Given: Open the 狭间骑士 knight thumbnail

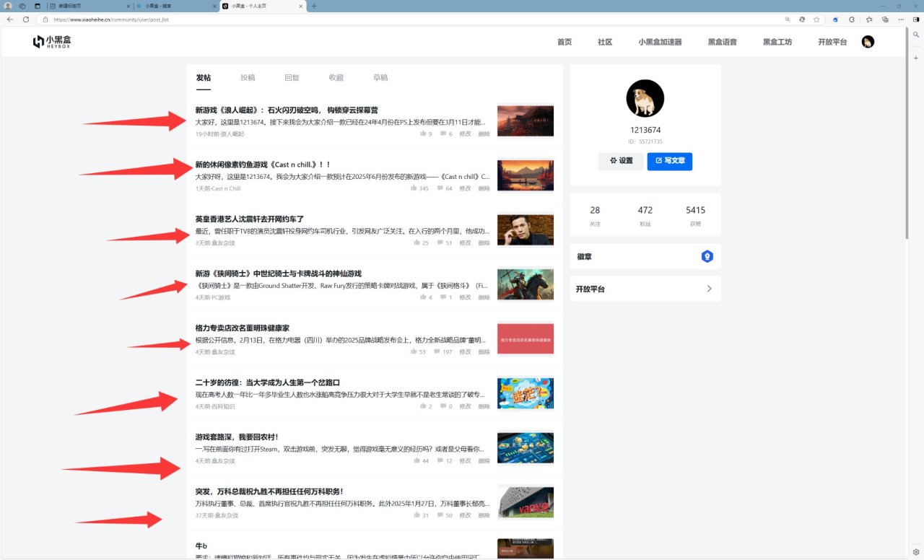Looking at the screenshot, I should click(x=526, y=284).
